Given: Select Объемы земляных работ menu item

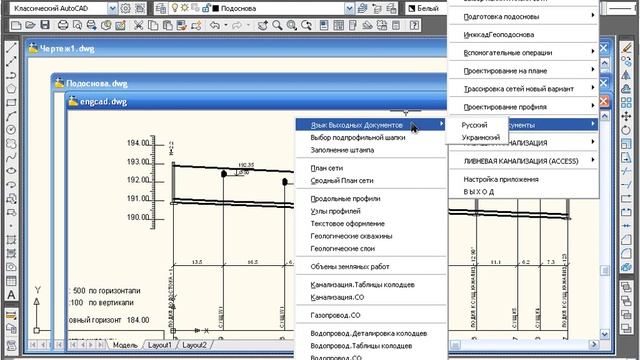Looking at the screenshot, I should coord(371,267).
